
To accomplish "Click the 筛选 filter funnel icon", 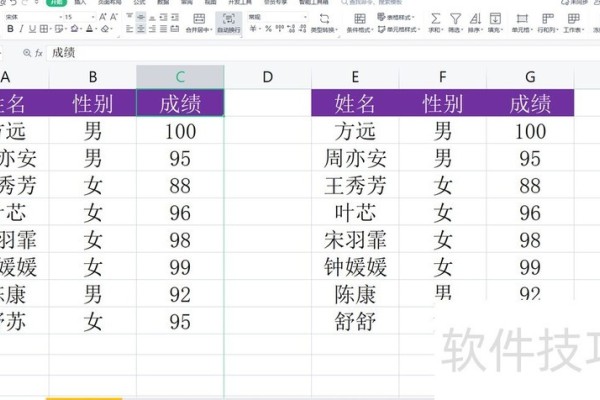I will (455, 18).
